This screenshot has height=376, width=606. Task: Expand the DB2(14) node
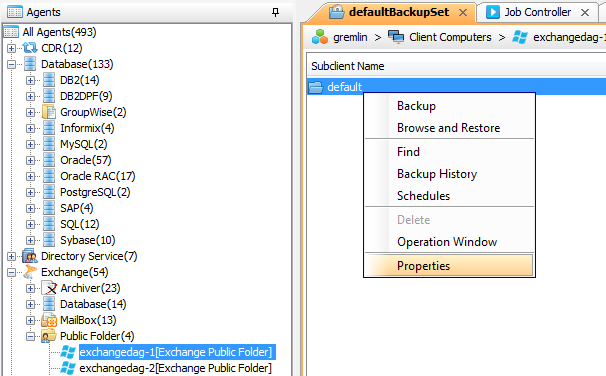[x=31, y=80]
